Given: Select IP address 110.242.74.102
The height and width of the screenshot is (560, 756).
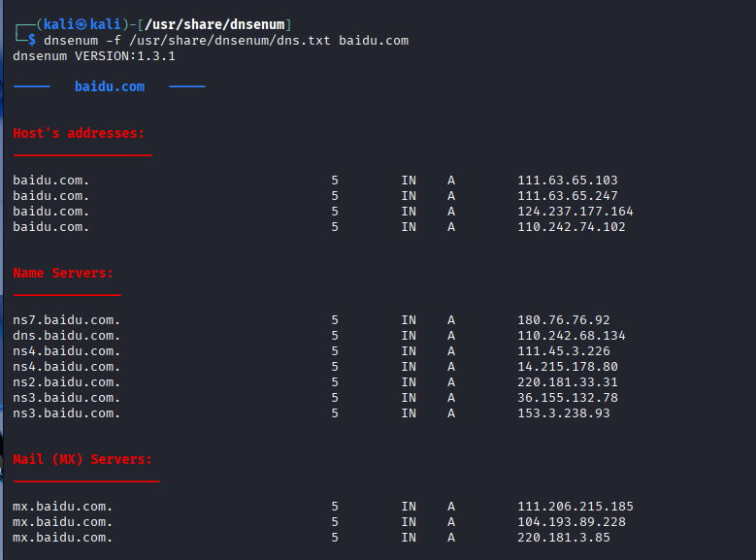Looking at the screenshot, I should coord(572,227).
